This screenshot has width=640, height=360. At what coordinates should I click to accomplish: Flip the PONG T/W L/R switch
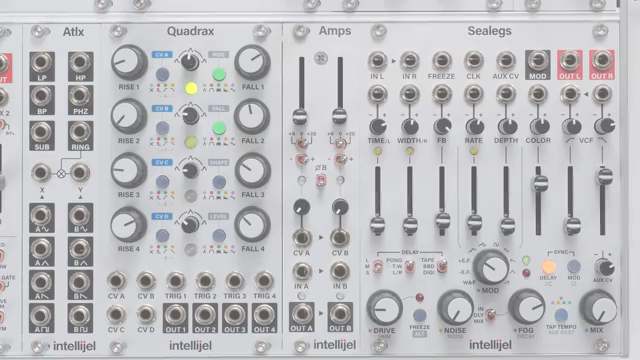click(x=410, y=267)
